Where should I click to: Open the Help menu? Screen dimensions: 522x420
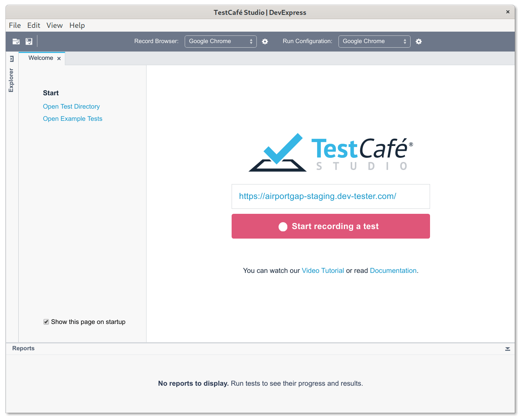pos(77,26)
